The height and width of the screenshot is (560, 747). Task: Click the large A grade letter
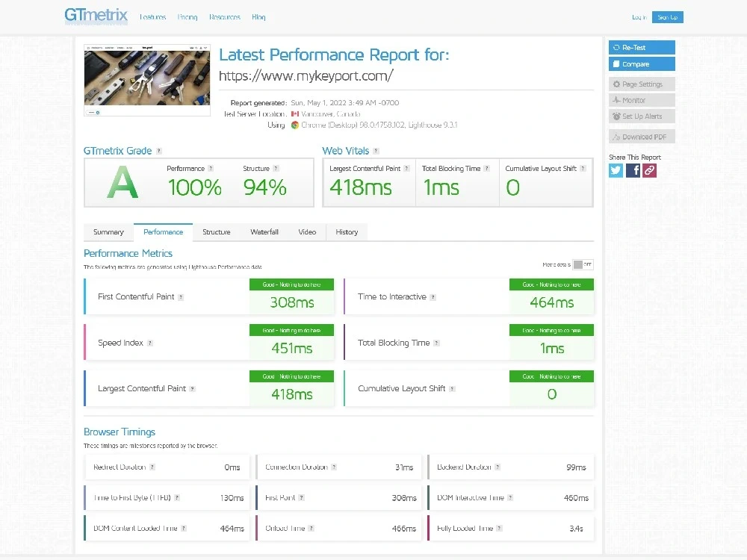pos(123,182)
